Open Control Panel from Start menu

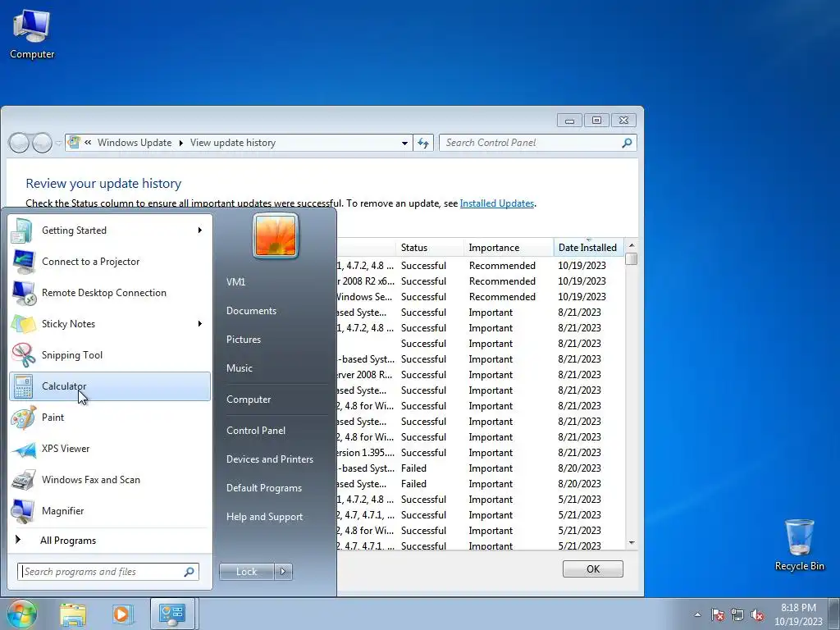click(256, 431)
